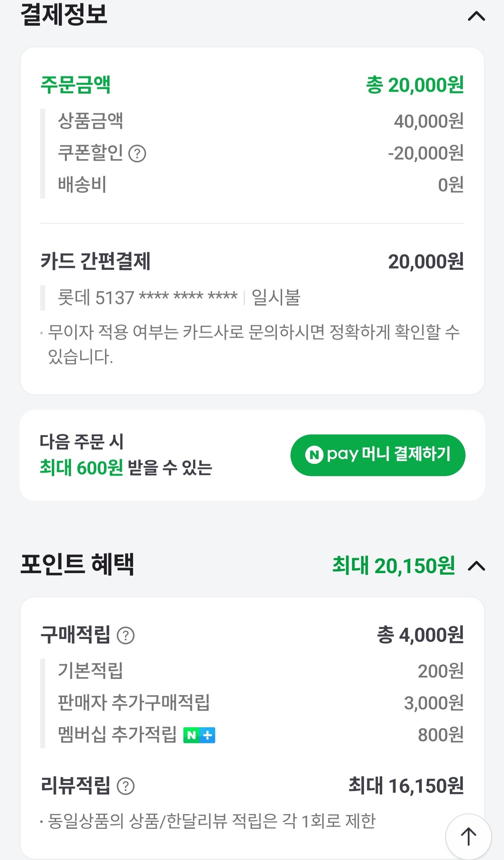Tap the Npay 머니 결제하기 button
The height and width of the screenshot is (860, 504).
[x=378, y=455]
